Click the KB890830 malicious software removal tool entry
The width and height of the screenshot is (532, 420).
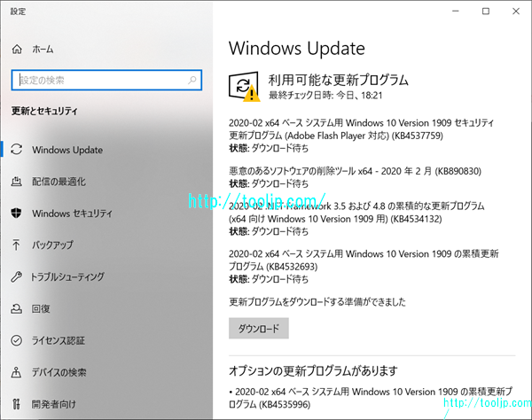pyautogui.click(x=355, y=171)
